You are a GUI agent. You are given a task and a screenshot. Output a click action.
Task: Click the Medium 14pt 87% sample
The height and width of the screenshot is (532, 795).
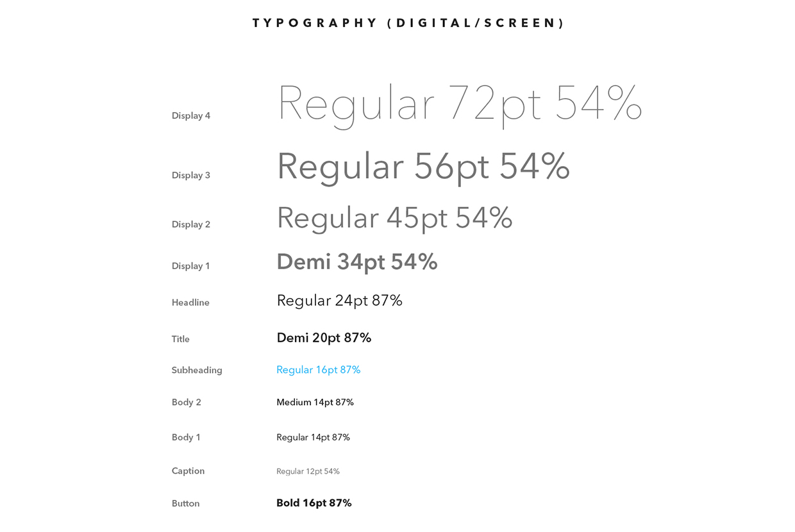point(315,403)
